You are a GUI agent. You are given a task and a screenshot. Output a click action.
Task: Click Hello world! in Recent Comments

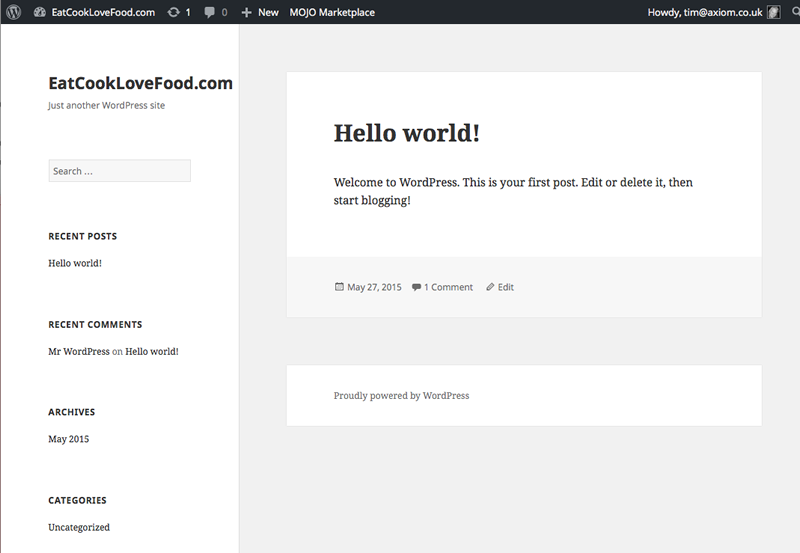[x=152, y=351]
